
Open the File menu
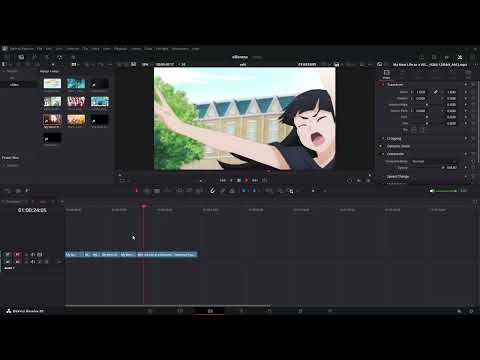coord(39,49)
